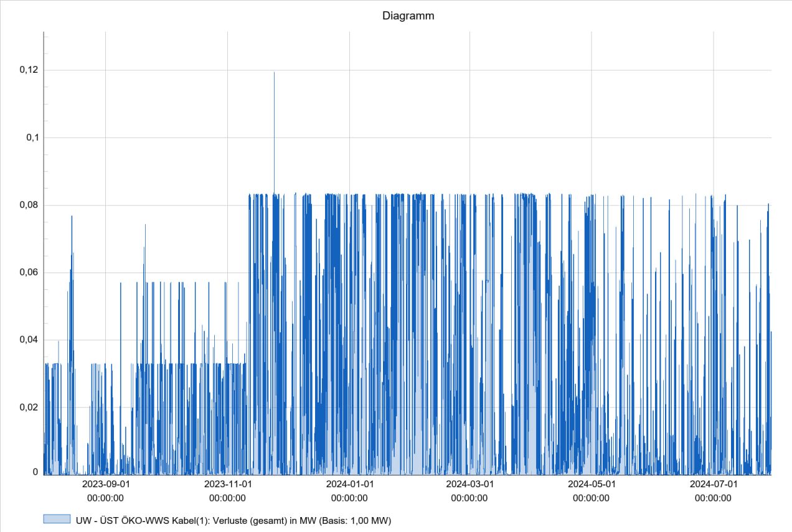
Task: Click the 00:00:00 time below 2023-09-01
Action: (x=106, y=498)
